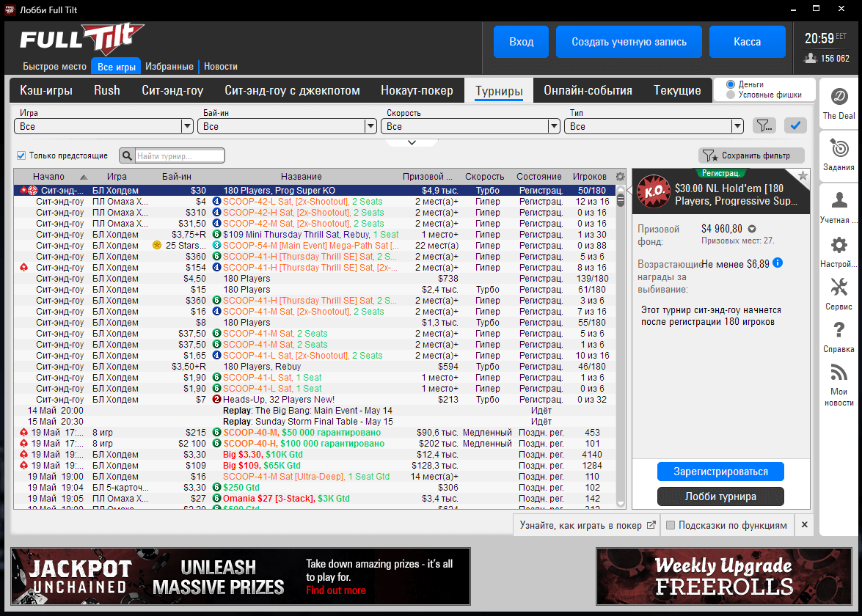Click the Создать учетную запись button
The height and width of the screenshot is (616, 862).
point(629,42)
